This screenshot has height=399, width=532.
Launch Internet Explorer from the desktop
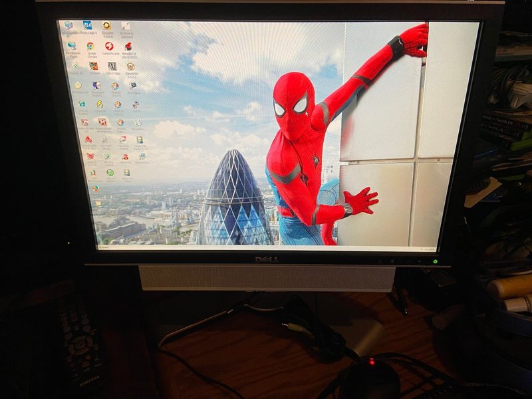82,104
